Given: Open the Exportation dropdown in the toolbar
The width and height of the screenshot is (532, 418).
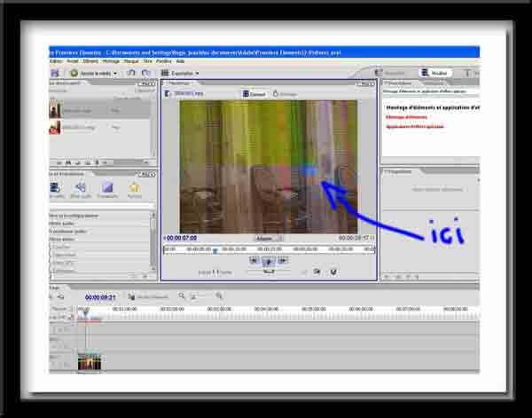Looking at the screenshot, I should 180,73.
